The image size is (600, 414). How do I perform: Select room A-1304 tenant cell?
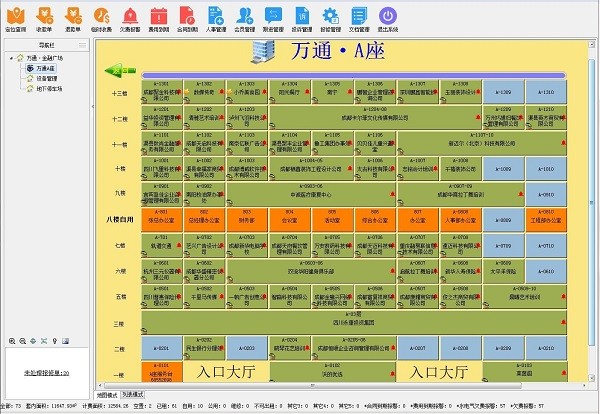click(290, 92)
